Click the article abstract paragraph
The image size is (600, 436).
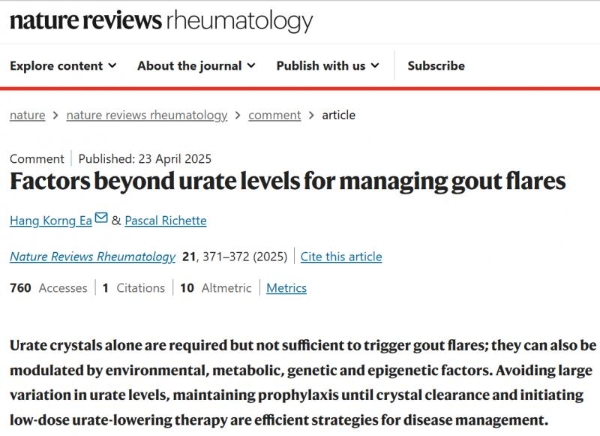point(302,382)
